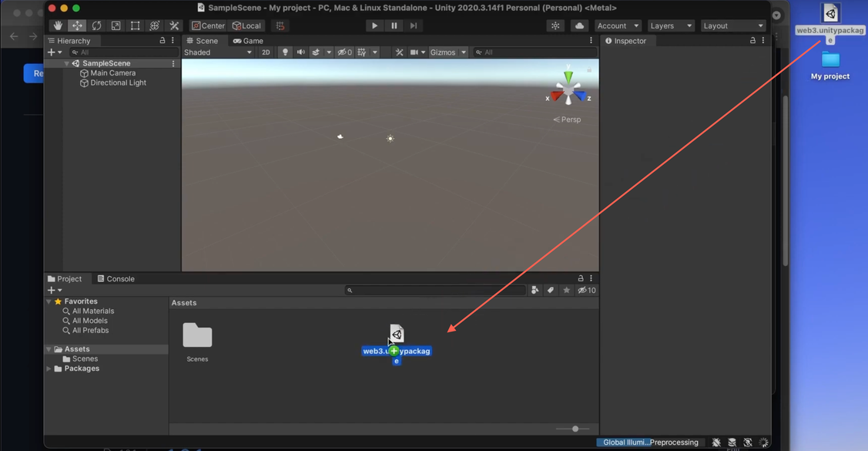
Task: Select the Rotate tool
Action: pos(96,25)
